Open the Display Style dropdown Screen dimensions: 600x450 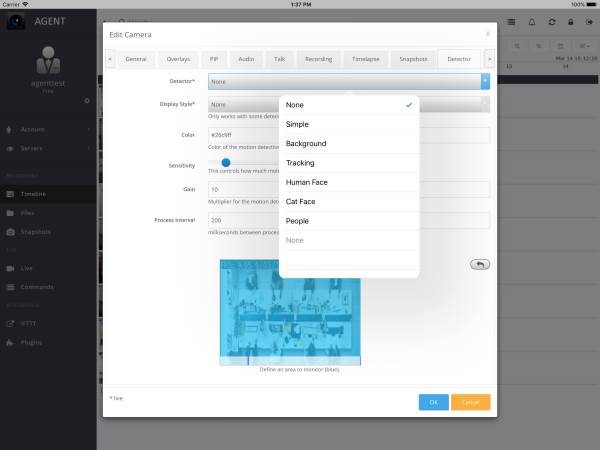pyautogui.click(x=349, y=104)
